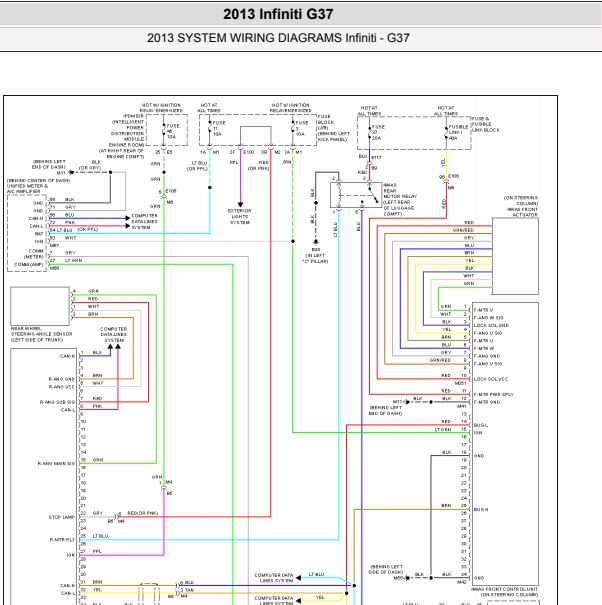The height and width of the screenshot is (605, 602).
Task: Click the 'F-ANG V SIG' terminal label
Action: [488, 364]
